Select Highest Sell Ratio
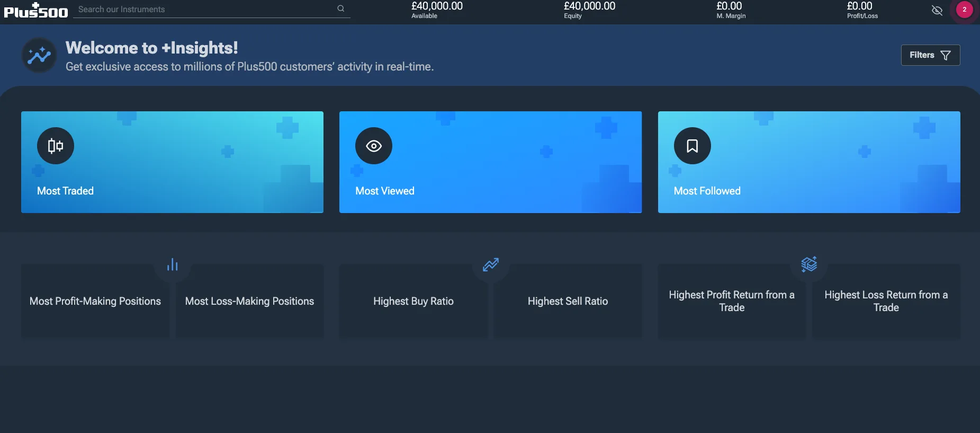 coord(568,301)
